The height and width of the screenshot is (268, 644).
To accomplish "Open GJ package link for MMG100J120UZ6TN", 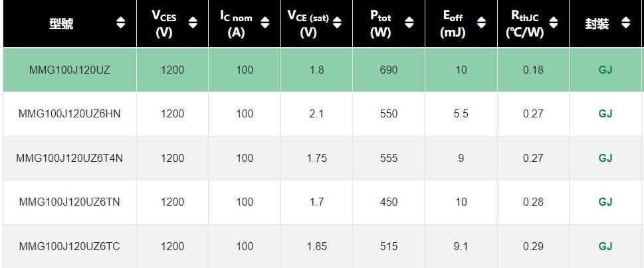I will coord(605,202).
